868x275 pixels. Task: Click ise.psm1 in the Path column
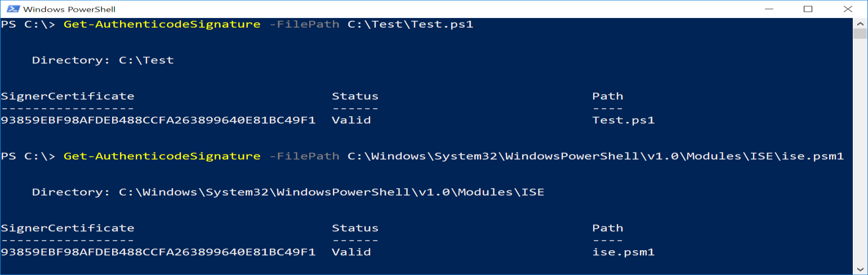coord(623,252)
